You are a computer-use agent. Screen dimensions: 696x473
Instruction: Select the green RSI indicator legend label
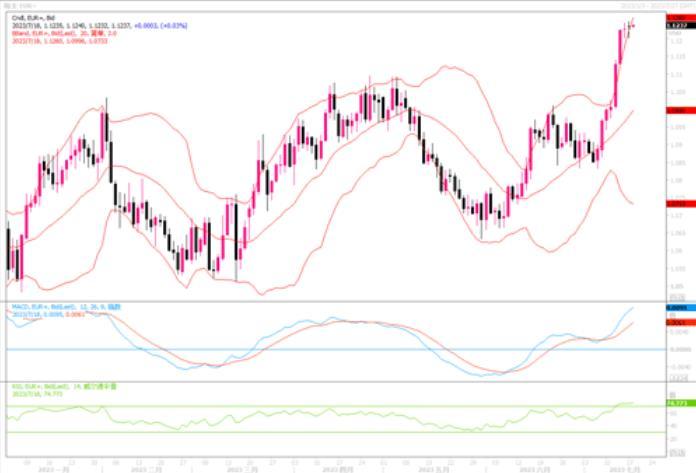(62, 387)
